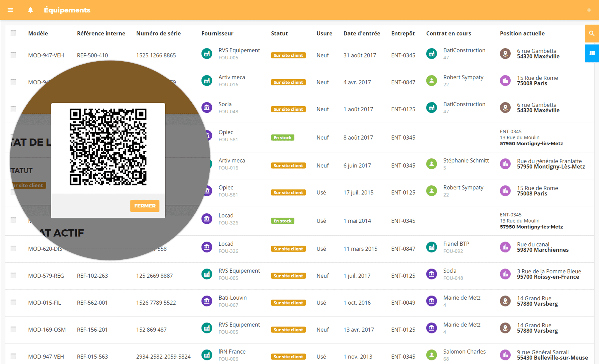Sort by Numéro de série column header
The image size is (599, 364).
pos(159,33)
